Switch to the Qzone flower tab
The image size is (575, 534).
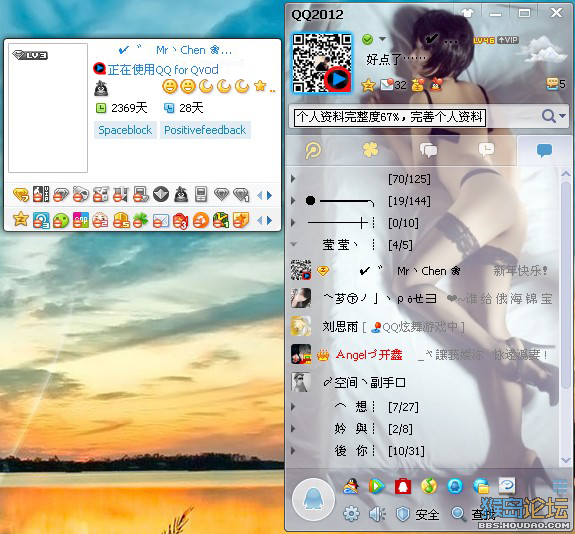pos(370,150)
